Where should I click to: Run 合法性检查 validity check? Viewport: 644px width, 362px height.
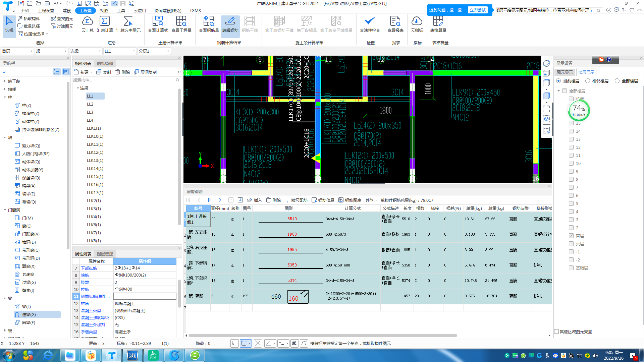click(370, 24)
